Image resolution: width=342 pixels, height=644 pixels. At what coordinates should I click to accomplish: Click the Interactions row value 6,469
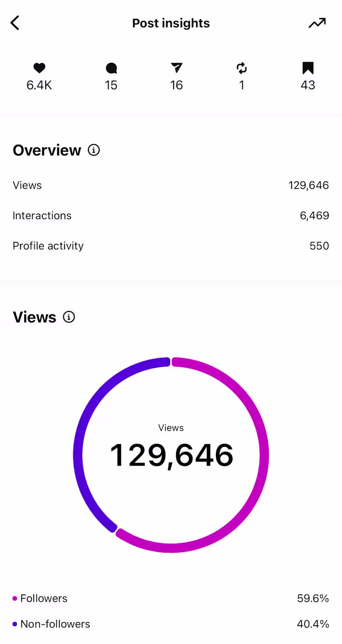click(315, 216)
